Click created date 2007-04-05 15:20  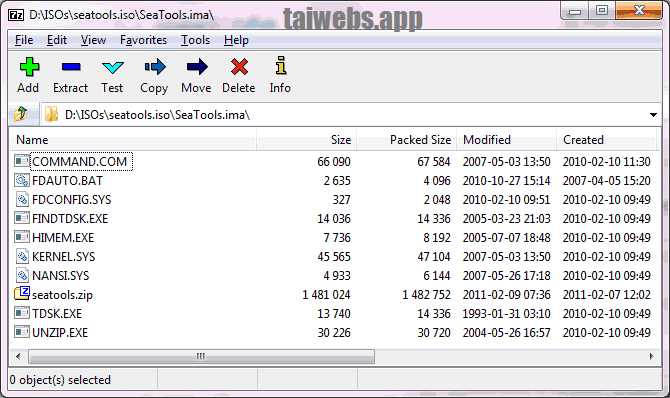(607, 181)
